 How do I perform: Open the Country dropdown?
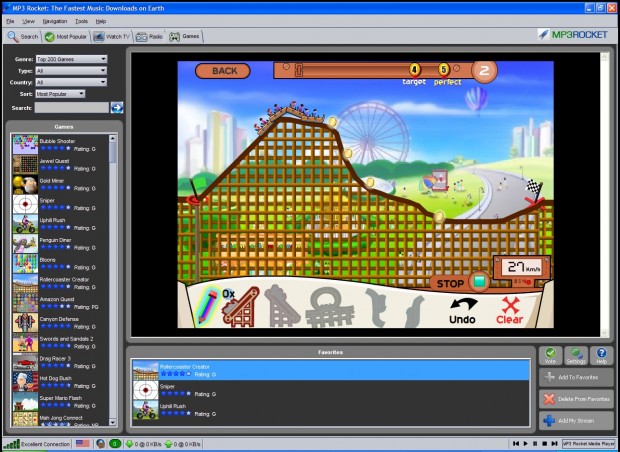(x=71, y=82)
